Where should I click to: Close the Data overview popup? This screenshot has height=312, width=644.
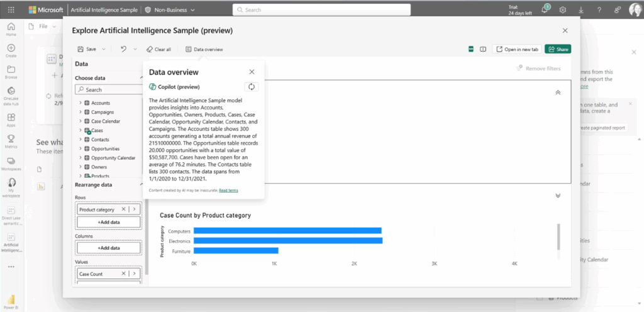pos(252,72)
